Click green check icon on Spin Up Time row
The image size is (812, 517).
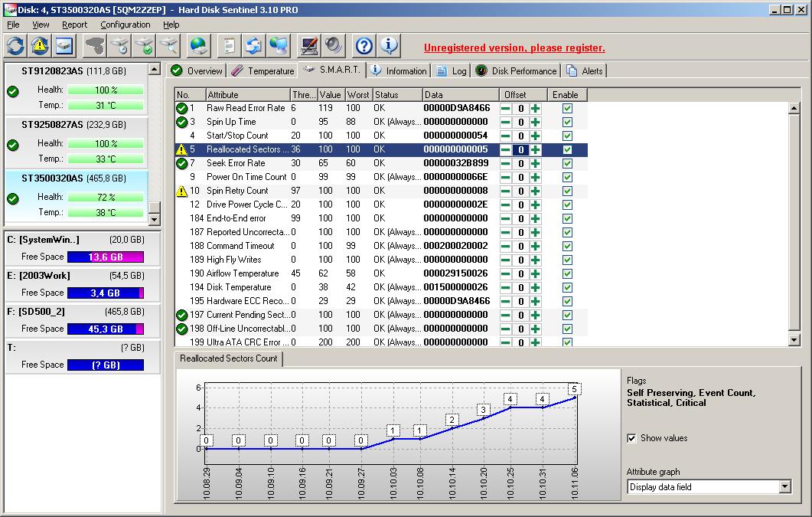tap(182, 123)
